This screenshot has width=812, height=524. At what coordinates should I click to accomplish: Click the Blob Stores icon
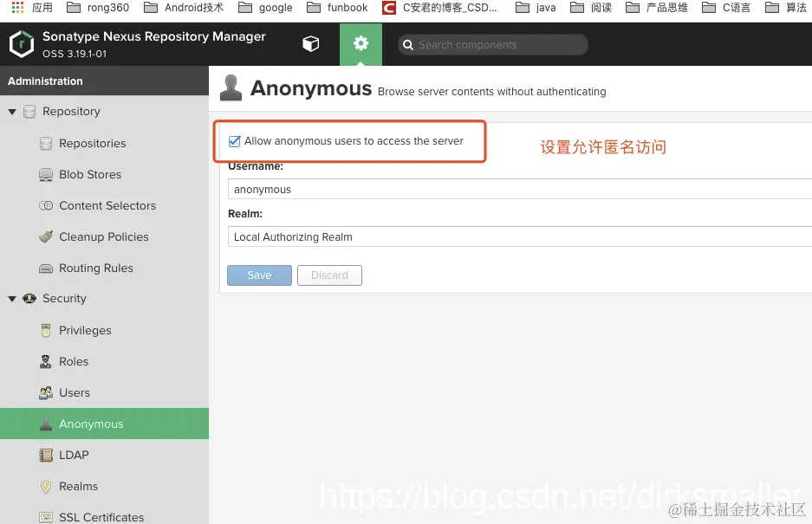(x=46, y=174)
